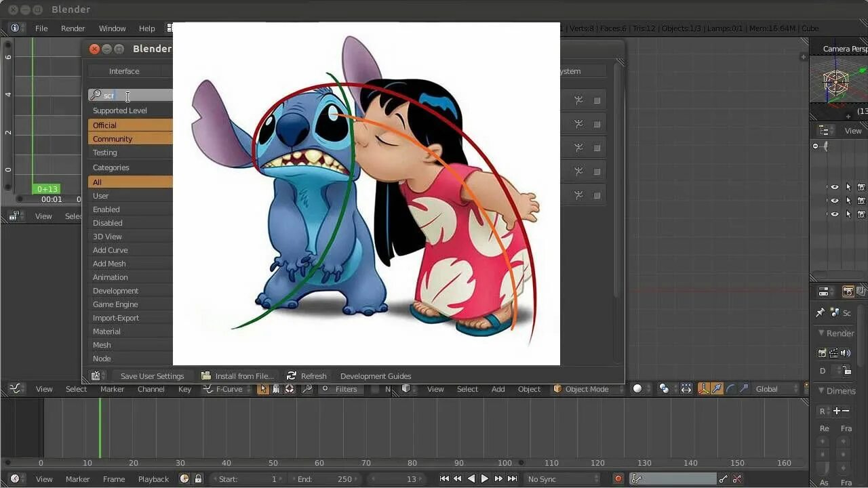
Task: Toggle visibility eye of second outliner row
Action: pyautogui.click(x=835, y=201)
